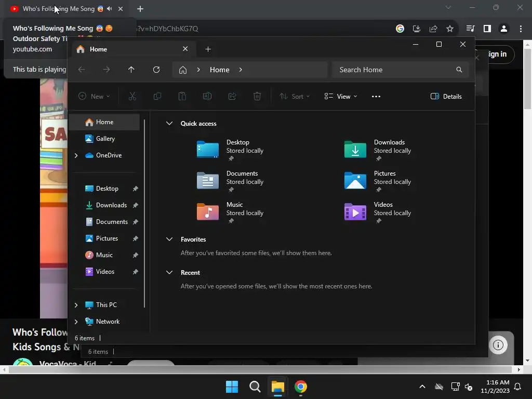Open Chrome side panel icon
The width and height of the screenshot is (532, 399).
(x=487, y=29)
